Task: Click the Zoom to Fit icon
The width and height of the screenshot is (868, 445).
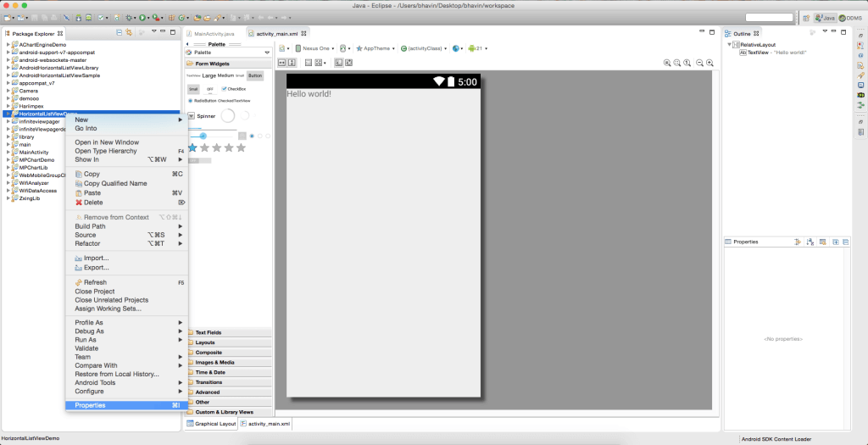Action: [676, 63]
